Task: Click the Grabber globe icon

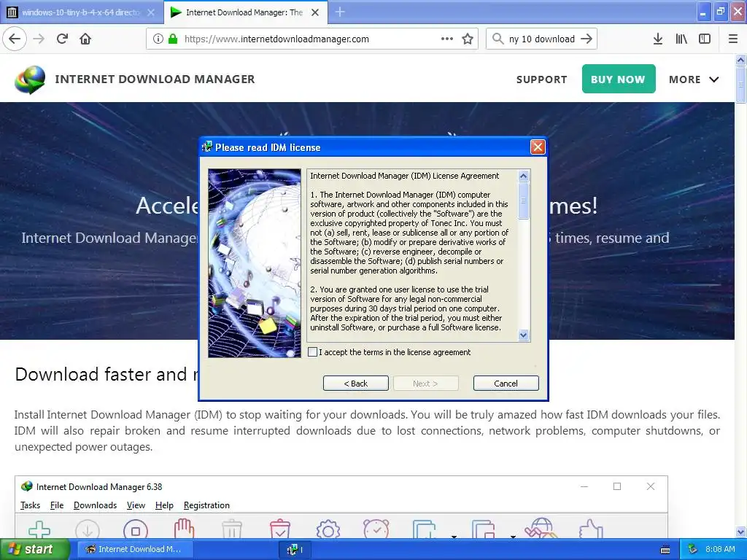Action: [x=541, y=529]
